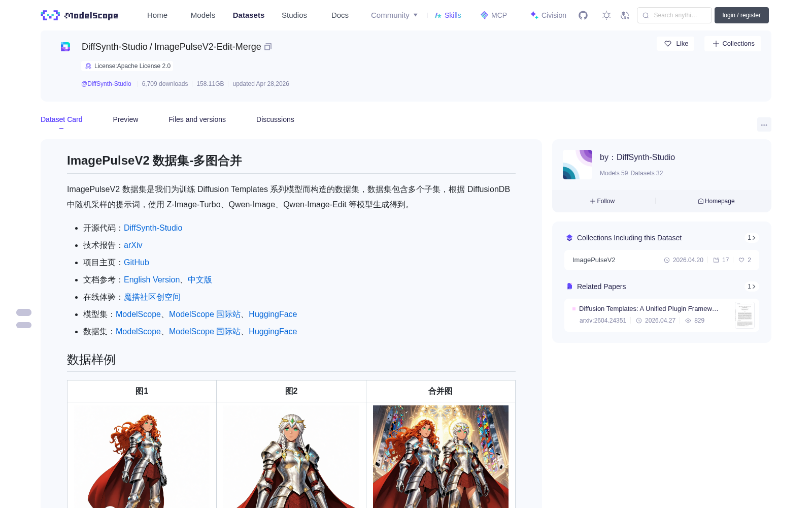Open Models navigation item
The image size is (812, 508).
(203, 15)
